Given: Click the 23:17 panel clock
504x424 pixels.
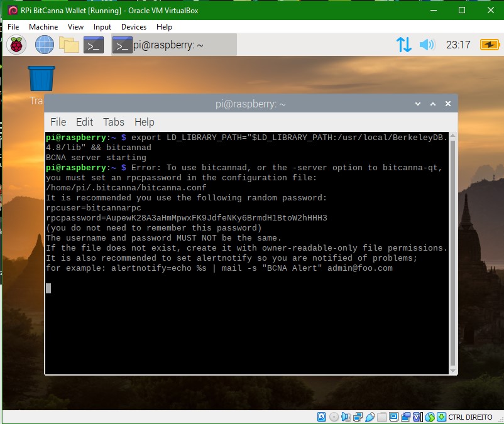Looking at the screenshot, I should [x=458, y=45].
